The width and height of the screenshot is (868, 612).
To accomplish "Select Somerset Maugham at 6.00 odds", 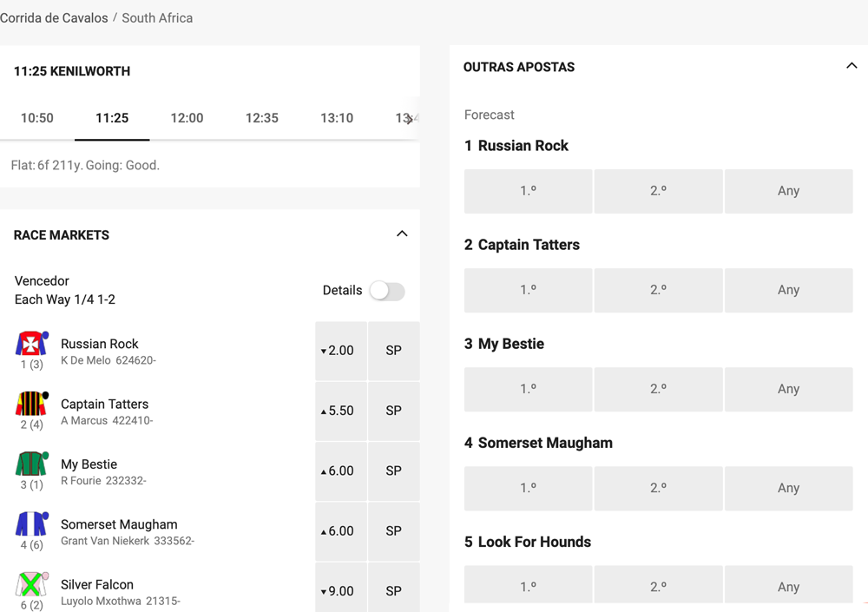I will click(x=340, y=530).
